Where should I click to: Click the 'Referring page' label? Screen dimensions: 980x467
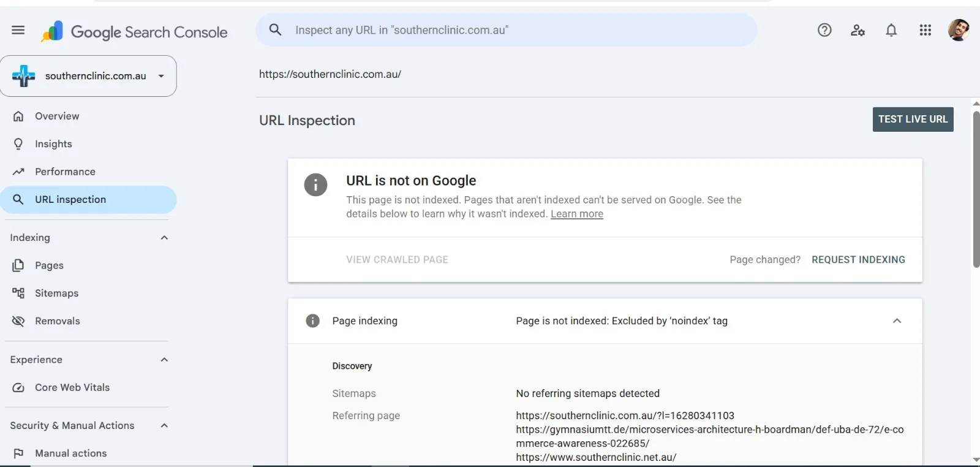click(366, 416)
